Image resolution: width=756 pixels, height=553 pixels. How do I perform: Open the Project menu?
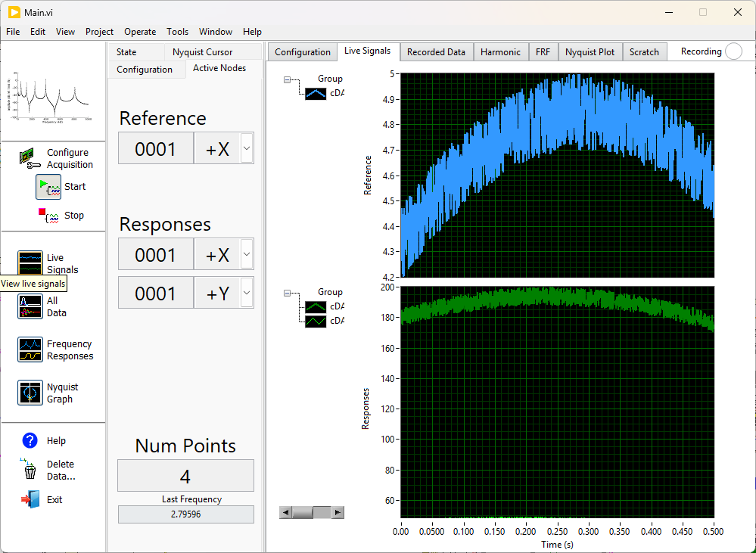click(x=99, y=32)
